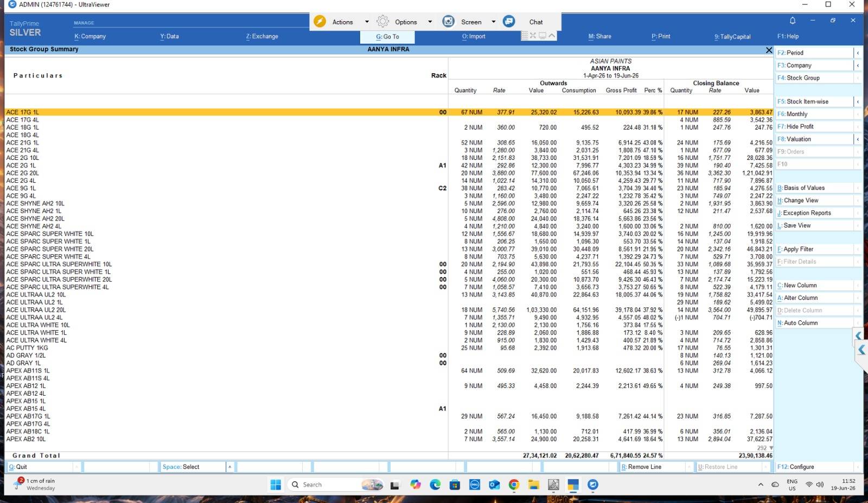
Task: Click Q: Quit at bottom bar
Action: coord(40,467)
